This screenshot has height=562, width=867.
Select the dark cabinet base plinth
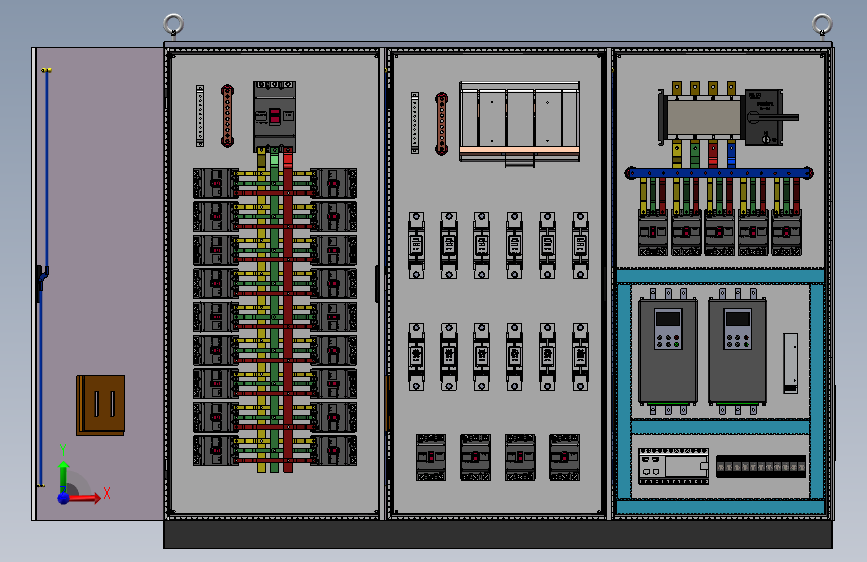tap(498, 534)
